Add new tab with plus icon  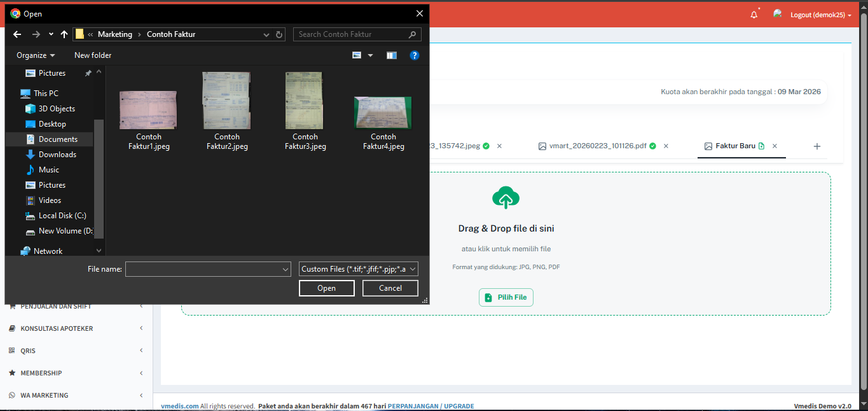pos(817,146)
